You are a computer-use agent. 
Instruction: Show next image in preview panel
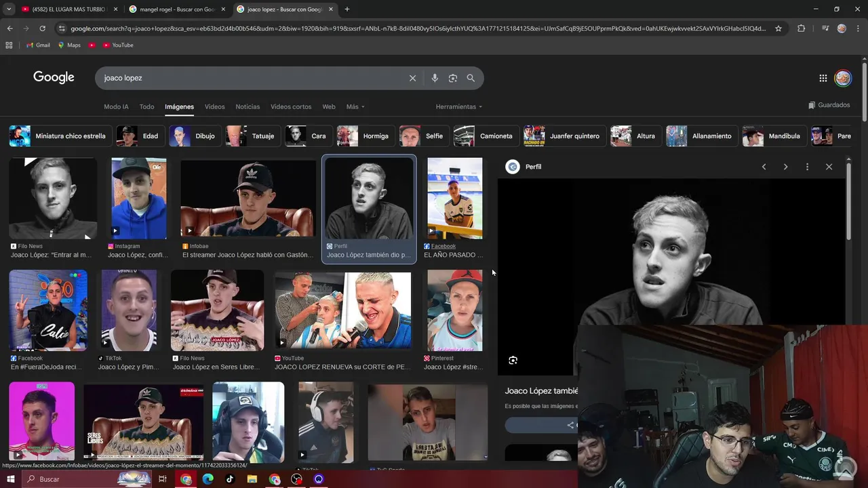pos(785,167)
